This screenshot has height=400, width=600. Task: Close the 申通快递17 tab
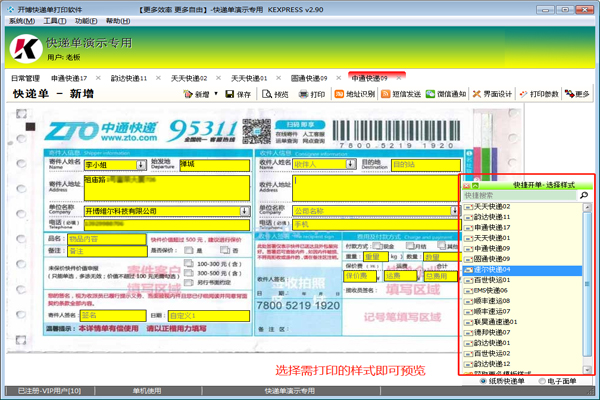98,78
